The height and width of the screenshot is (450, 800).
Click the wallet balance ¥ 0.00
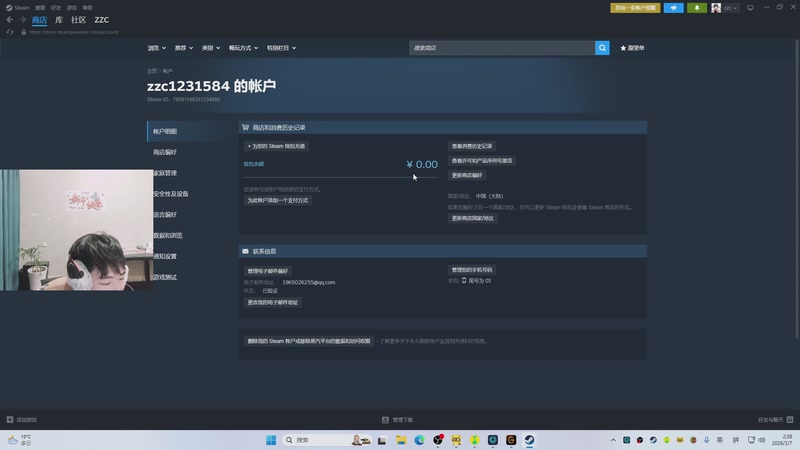pos(422,164)
